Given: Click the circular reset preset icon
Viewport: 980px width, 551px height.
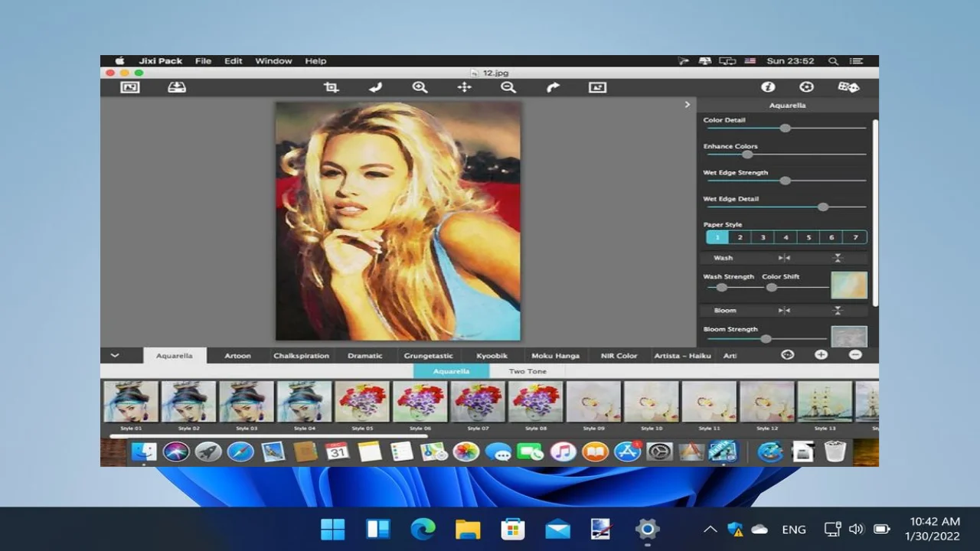Looking at the screenshot, I should coord(787,355).
